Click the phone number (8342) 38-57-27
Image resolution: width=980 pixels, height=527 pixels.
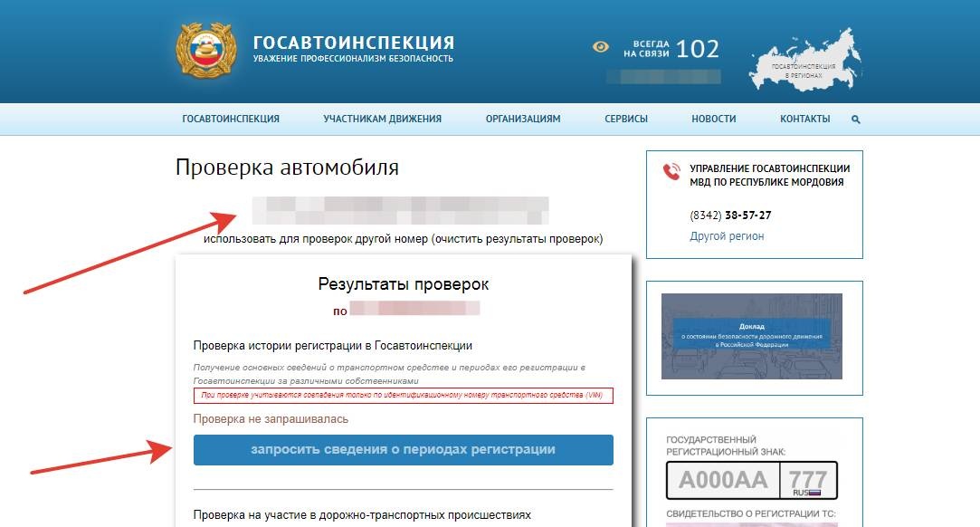coord(730,216)
